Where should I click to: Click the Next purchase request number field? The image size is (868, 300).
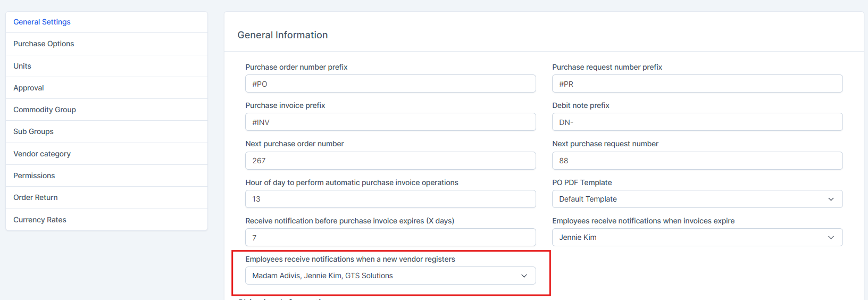click(x=697, y=161)
